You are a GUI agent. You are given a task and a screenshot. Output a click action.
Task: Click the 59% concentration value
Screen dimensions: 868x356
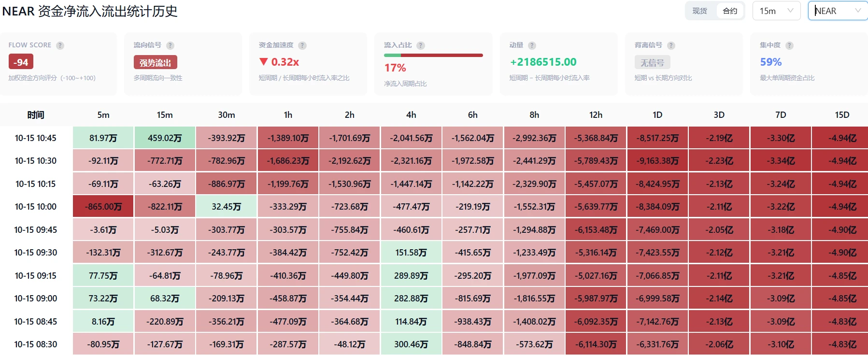tap(771, 62)
